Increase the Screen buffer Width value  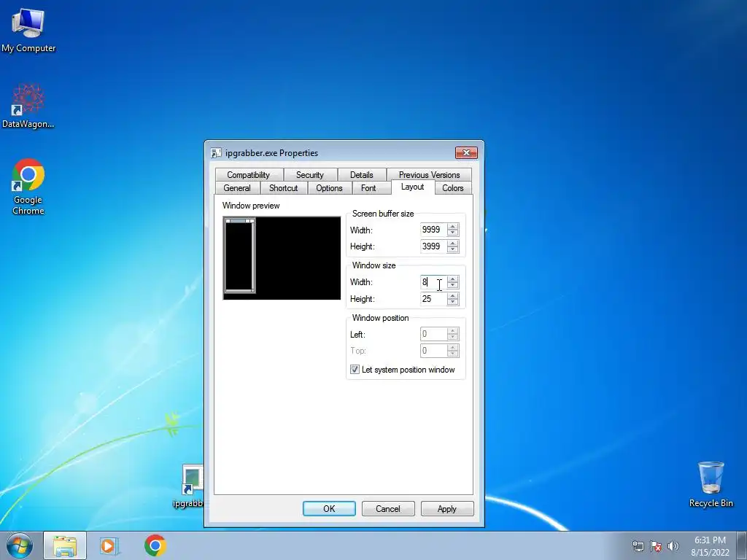pos(452,227)
